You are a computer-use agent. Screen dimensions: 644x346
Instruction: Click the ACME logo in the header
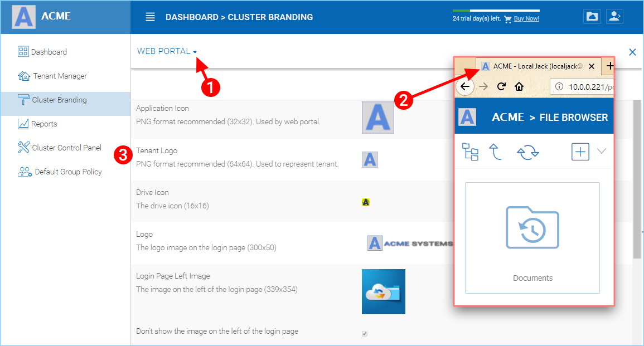pos(24,17)
